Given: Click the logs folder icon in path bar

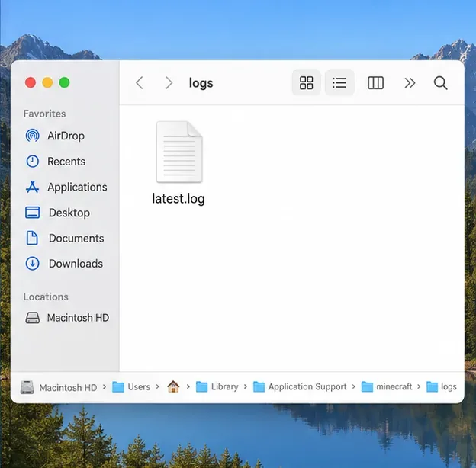Looking at the screenshot, I should point(432,387).
